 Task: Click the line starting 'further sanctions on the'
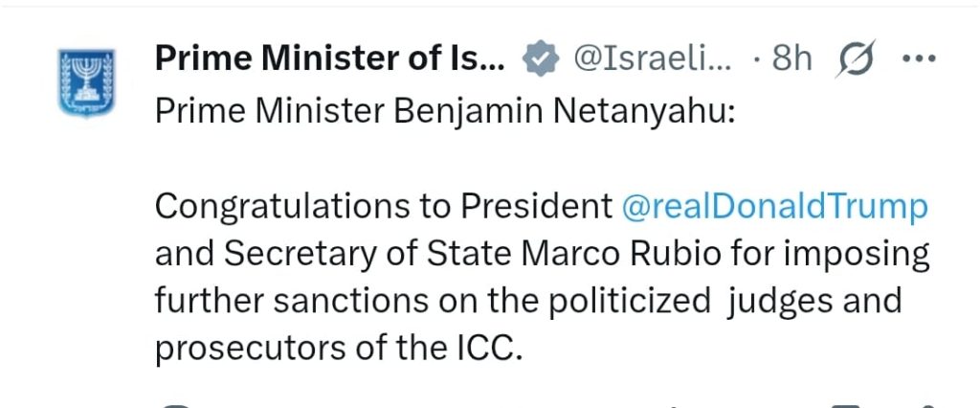tap(528, 303)
